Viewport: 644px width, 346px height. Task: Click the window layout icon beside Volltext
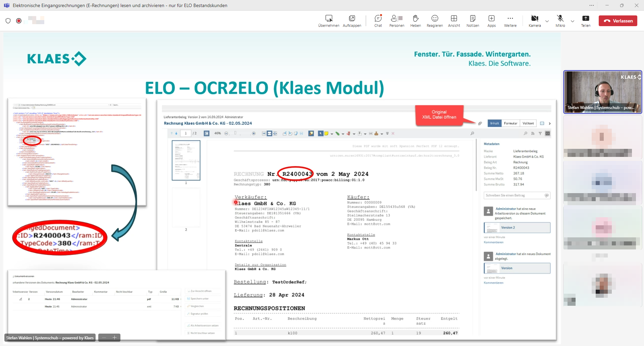(x=542, y=123)
